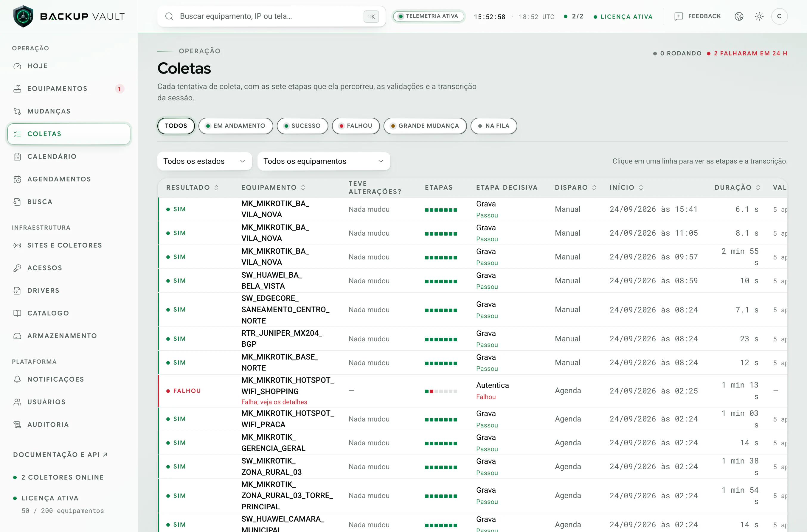The height and width of the screenshot is (532, 807).
Task: Open the Todos os equipamentos dropdown
Action: [x=324, y=161]
